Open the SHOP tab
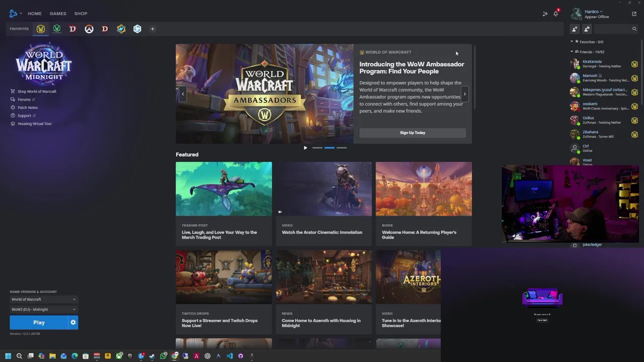Viewport: 644px width, 362px height. (80, 14)
